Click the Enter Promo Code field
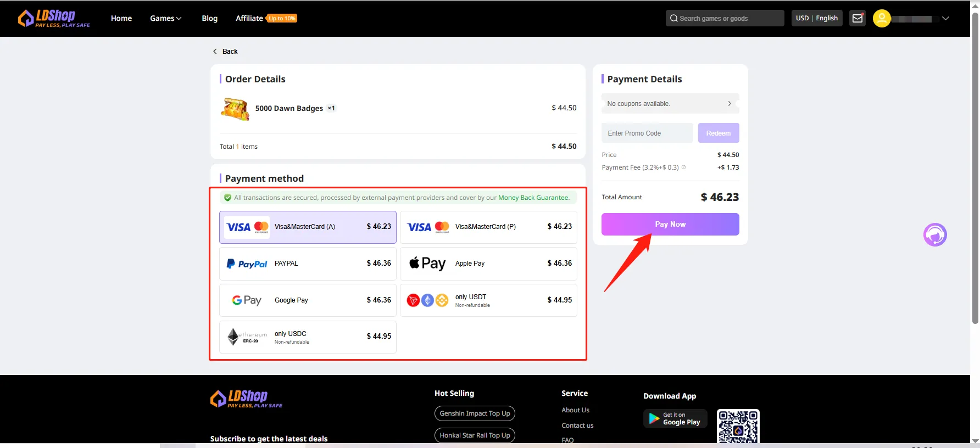Viewport: 980px width, 448px height. (647, 133)
